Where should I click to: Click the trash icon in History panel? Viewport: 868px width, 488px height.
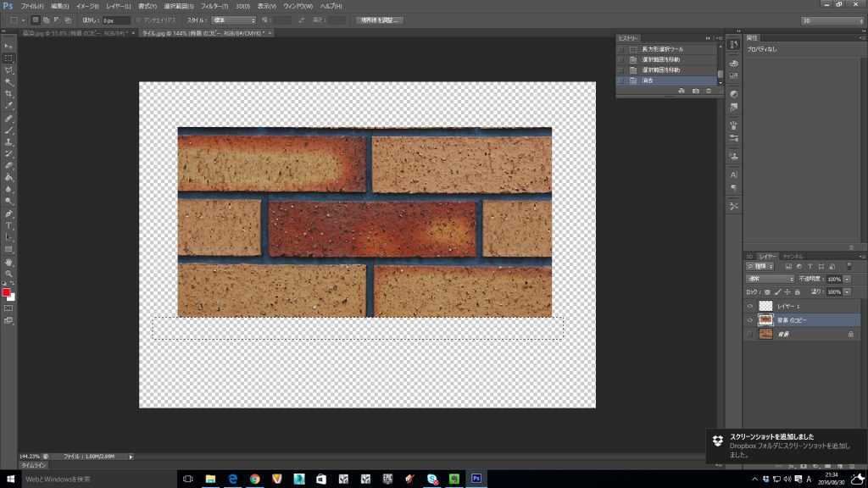coord(709,91)
